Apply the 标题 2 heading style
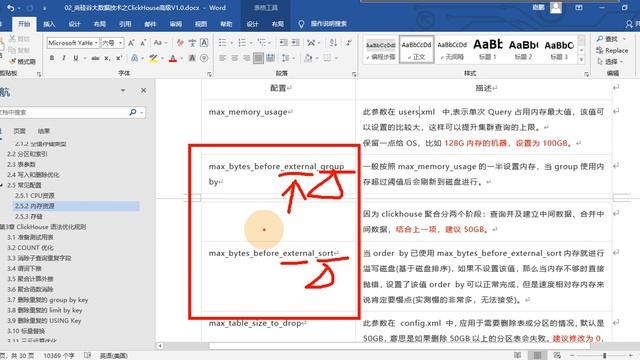 click(523, 50)
